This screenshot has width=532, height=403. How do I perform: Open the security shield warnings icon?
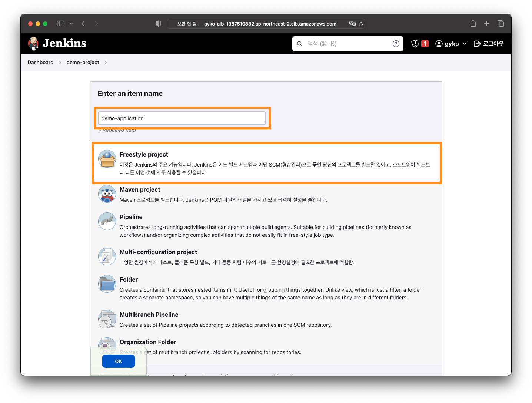click(415, 44)
